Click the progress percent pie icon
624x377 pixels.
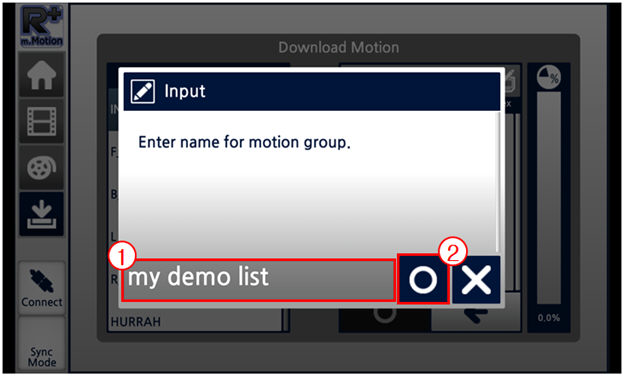click(x=548, y=77)
